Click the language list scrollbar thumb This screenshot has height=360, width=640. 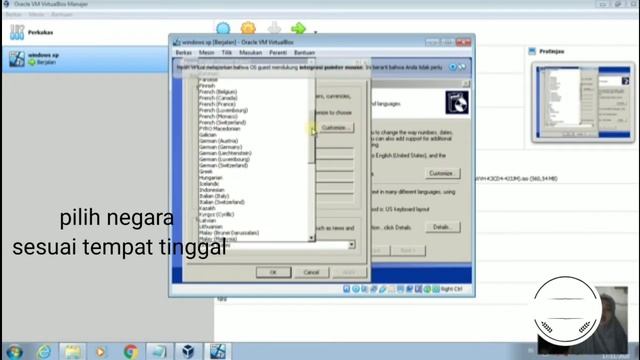pyautogui.click(x=312, y=137)
